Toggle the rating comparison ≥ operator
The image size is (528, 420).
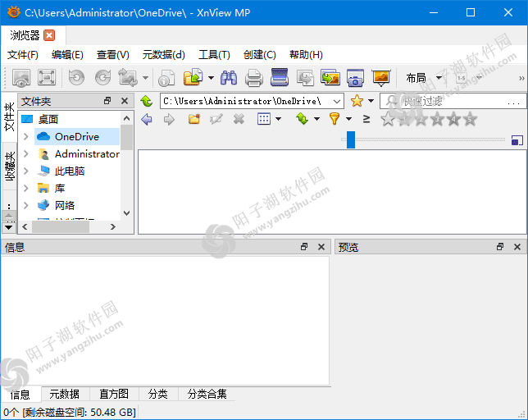(x=366, y=119)
